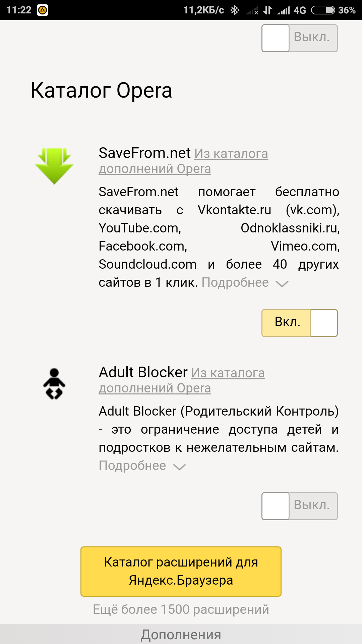Screen dimensions: 362x644
Task: Open the Дополнения bottom tab
Action: (181, 634)
